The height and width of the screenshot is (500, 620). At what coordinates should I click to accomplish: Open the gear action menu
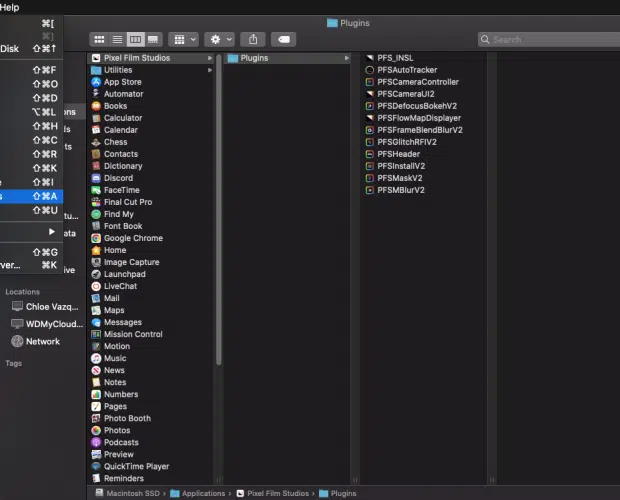(219, 40)
